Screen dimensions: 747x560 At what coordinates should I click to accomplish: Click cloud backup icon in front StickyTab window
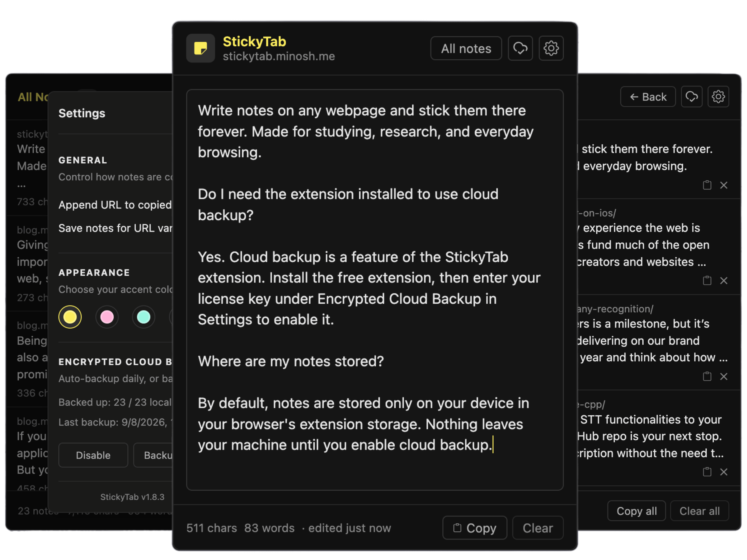tap(520, 48)
